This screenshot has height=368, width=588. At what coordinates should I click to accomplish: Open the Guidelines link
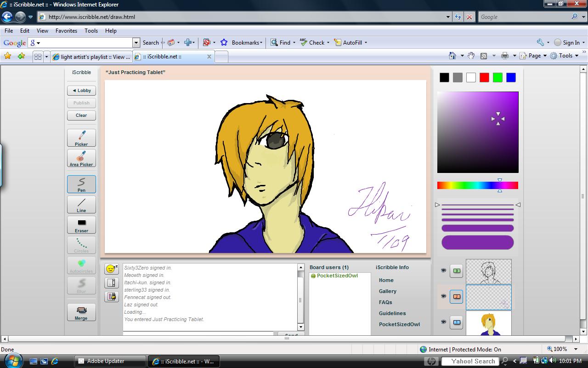pos(392,313)
